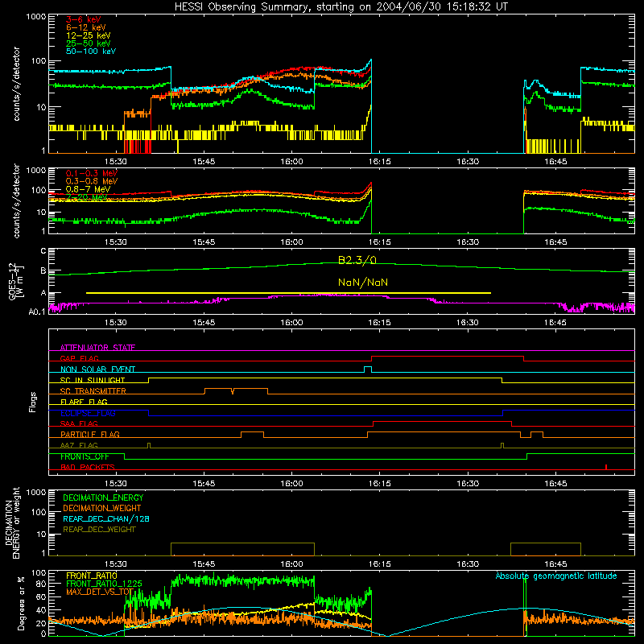Image resolution: width=644 pixels, height=644 pixels.
Task: Select the 0.3-0.8 MeV legend label
Action: (92, 181)
